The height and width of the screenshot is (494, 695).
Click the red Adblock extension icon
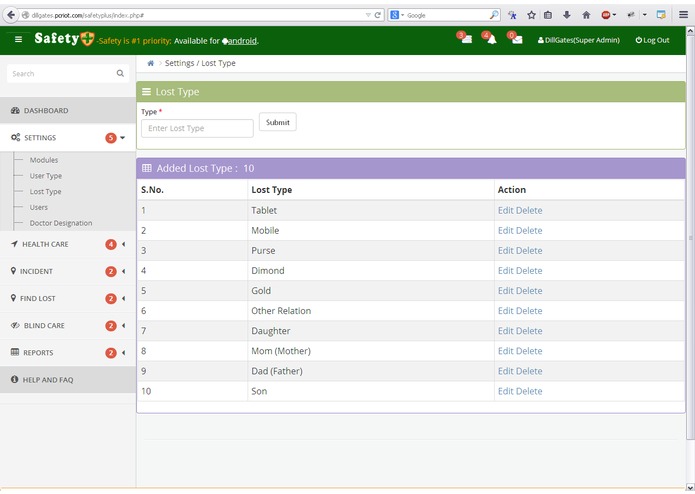[x=605, y=15]
